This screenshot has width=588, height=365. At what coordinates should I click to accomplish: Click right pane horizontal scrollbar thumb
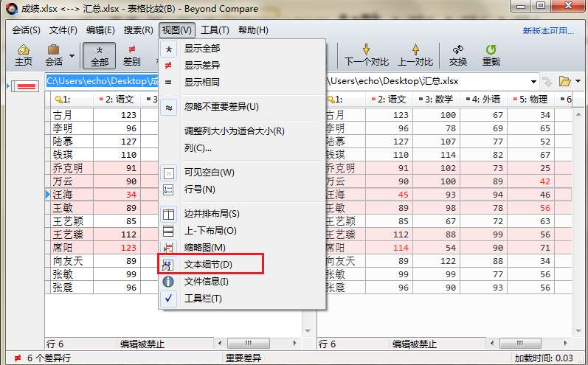[520, 343]
